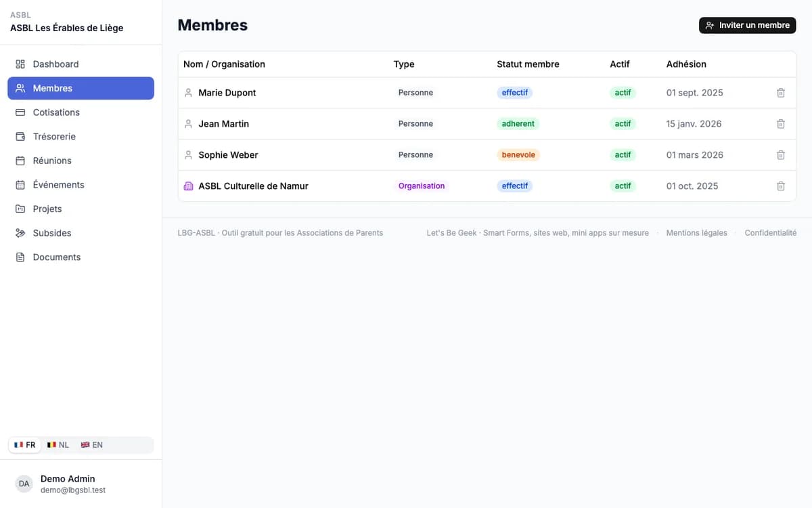Click the 01 mars 2026 date
Viewport: 812px width, 508px height.
[x=695, y=155]
